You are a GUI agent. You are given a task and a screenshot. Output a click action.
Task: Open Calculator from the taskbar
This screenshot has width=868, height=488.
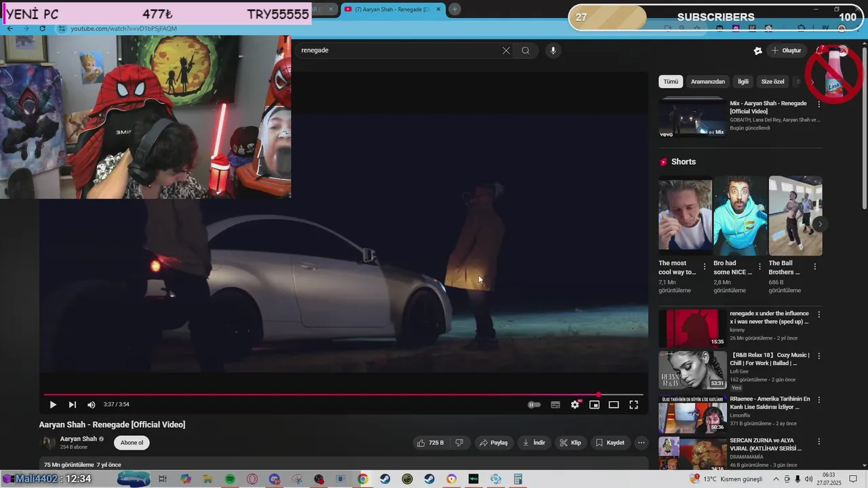(518, 479)
